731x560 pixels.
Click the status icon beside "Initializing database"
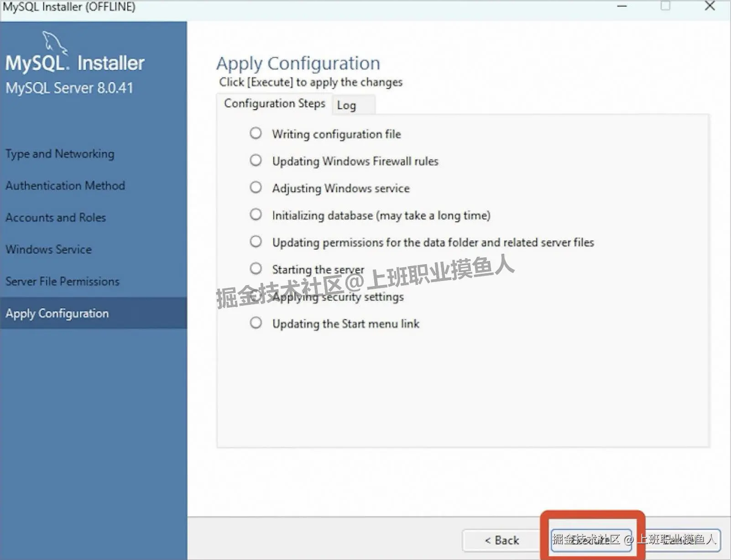click(x=256, y=214)
